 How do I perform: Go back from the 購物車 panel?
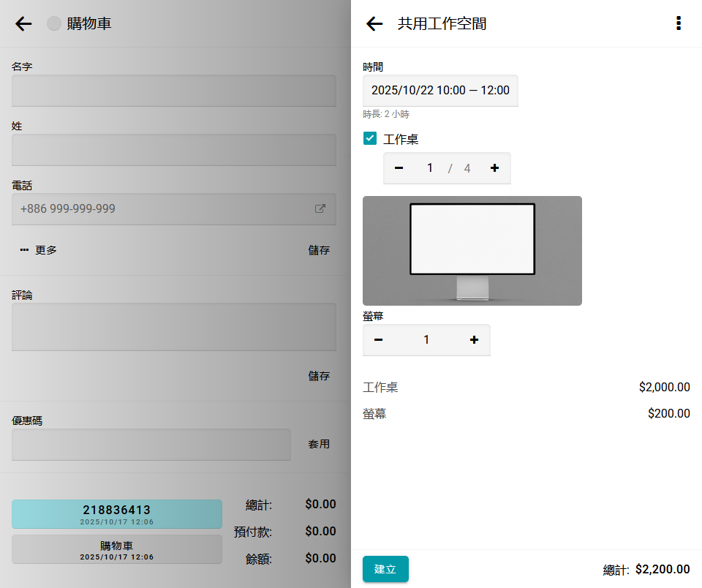coord(23,24)
